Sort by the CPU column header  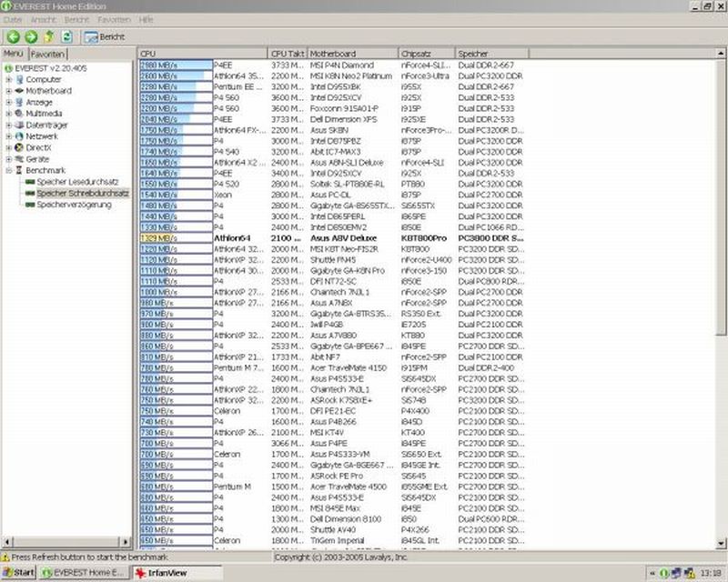(x=202, y=54)
